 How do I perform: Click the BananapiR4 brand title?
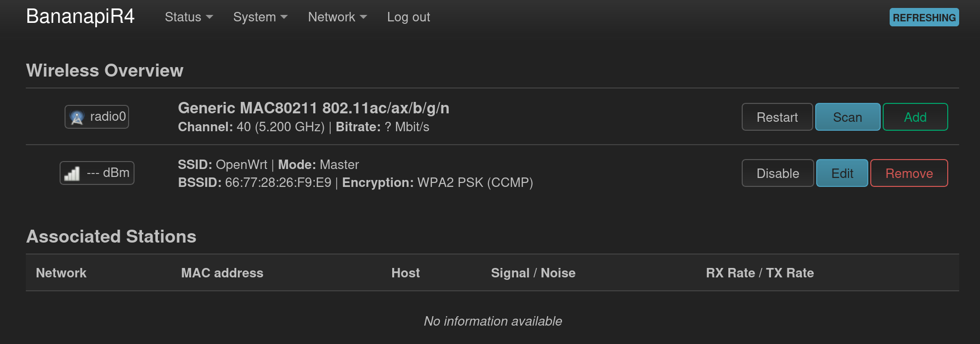[80, 16]
